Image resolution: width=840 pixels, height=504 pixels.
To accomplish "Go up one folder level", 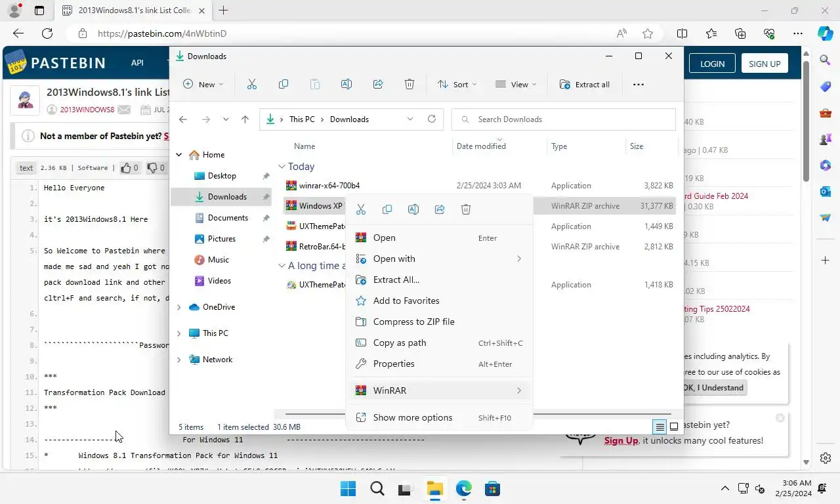I will [x=245, y=119].
